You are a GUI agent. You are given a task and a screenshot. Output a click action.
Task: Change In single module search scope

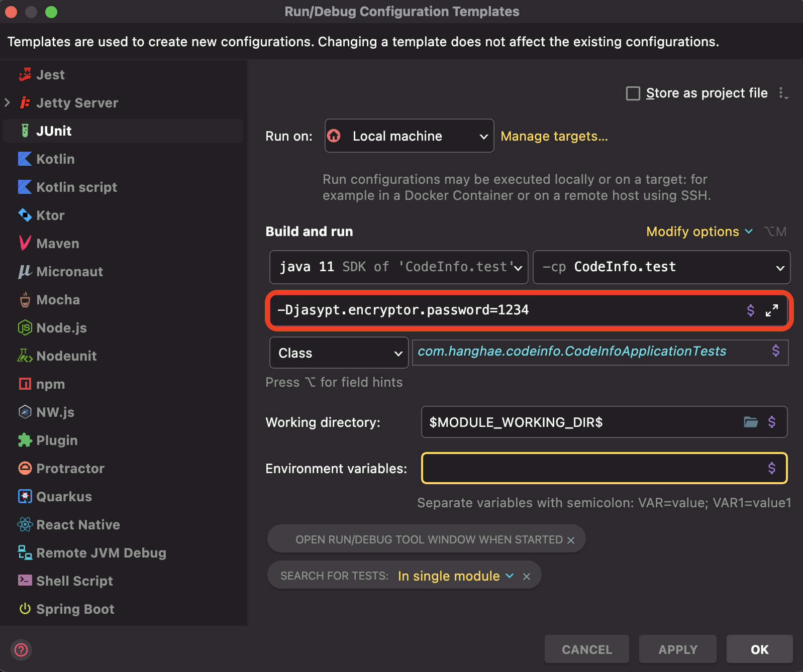456,576
